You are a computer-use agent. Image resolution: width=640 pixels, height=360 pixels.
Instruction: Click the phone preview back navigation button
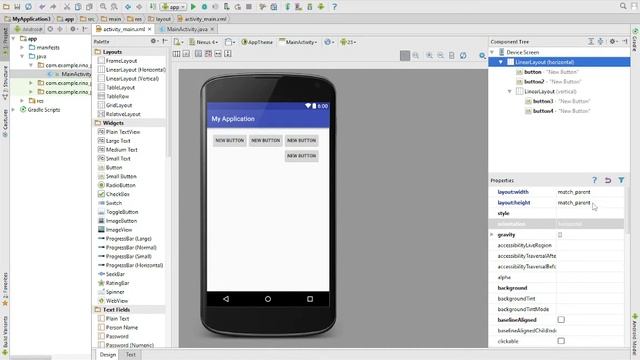tap(226, 299)
